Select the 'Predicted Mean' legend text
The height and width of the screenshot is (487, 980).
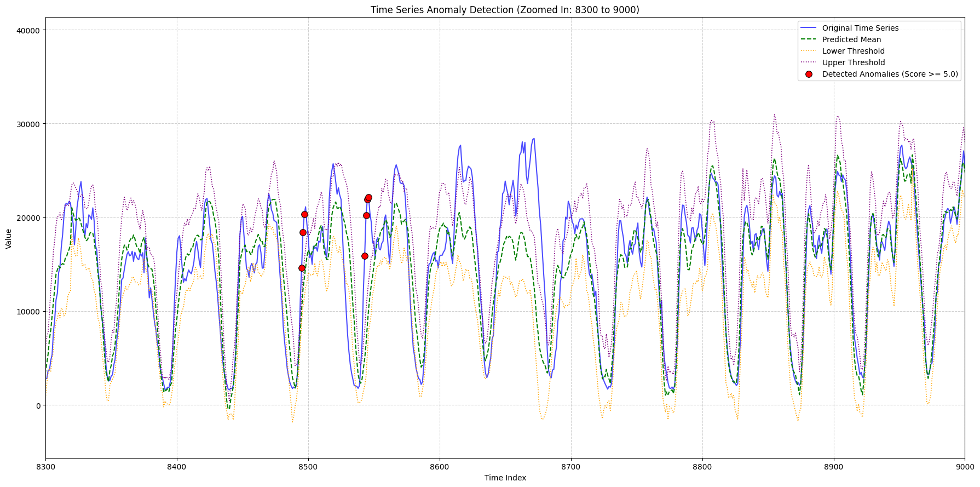click(x=851, y=39)
